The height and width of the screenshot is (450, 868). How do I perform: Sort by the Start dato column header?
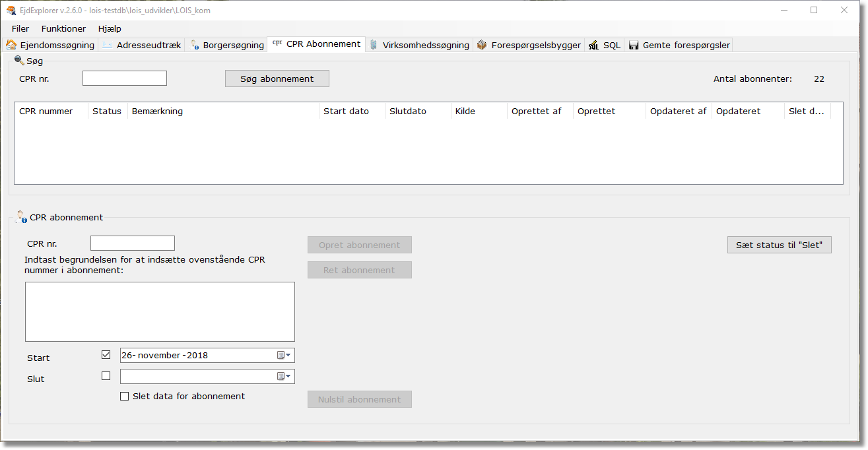[346, 111]
